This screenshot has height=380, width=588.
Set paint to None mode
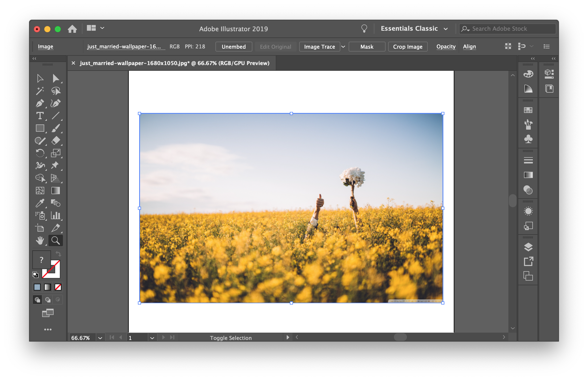[58, 287]
